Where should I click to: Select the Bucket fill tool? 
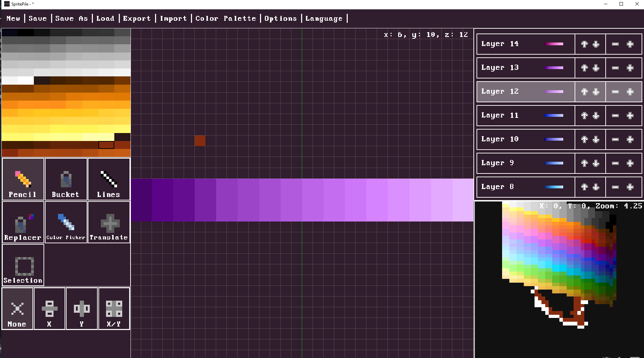66,179
